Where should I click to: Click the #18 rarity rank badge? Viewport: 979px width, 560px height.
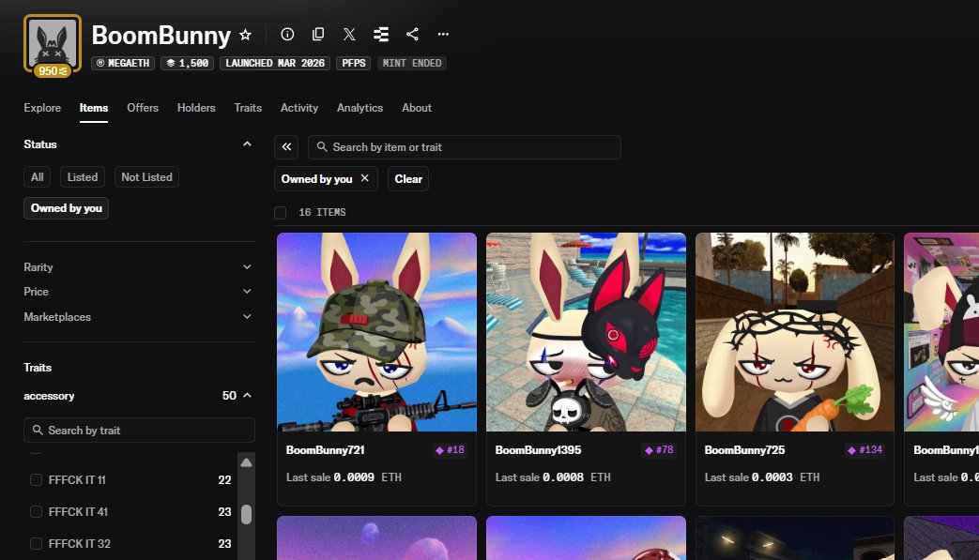(x=451, y=449)
